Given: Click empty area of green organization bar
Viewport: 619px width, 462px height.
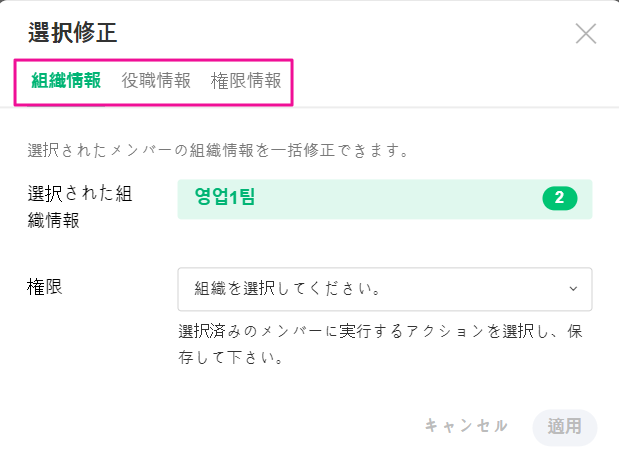Looking at the screenshot, I should click(x=400, y=198).
